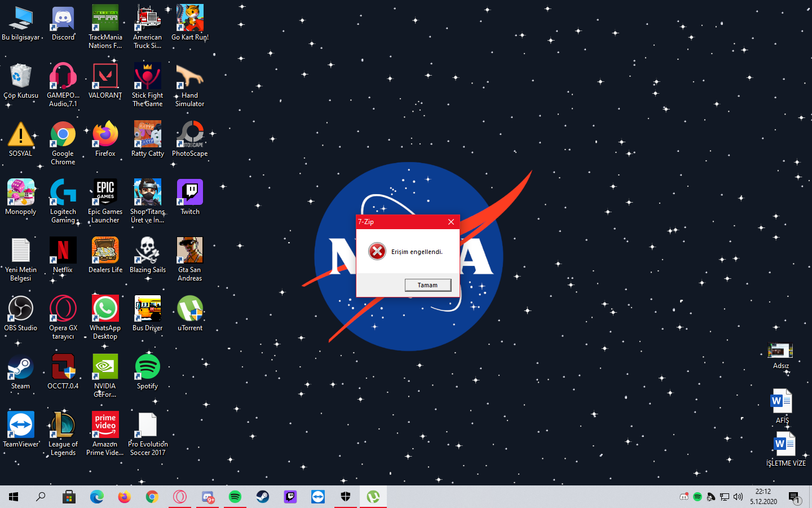Select Bu bilgisayar desktop icon
The image size is (812, 508).
pyautogui.click(x=21, y=24)
